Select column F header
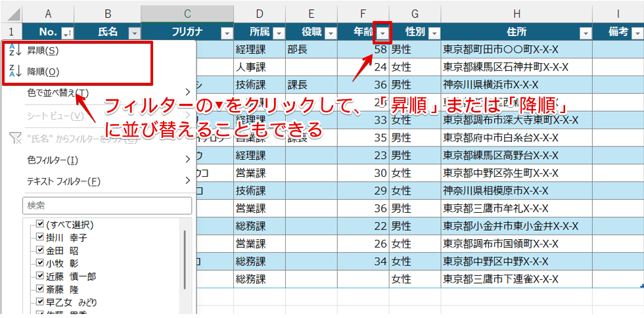644x318 pixels. [363, 14]
